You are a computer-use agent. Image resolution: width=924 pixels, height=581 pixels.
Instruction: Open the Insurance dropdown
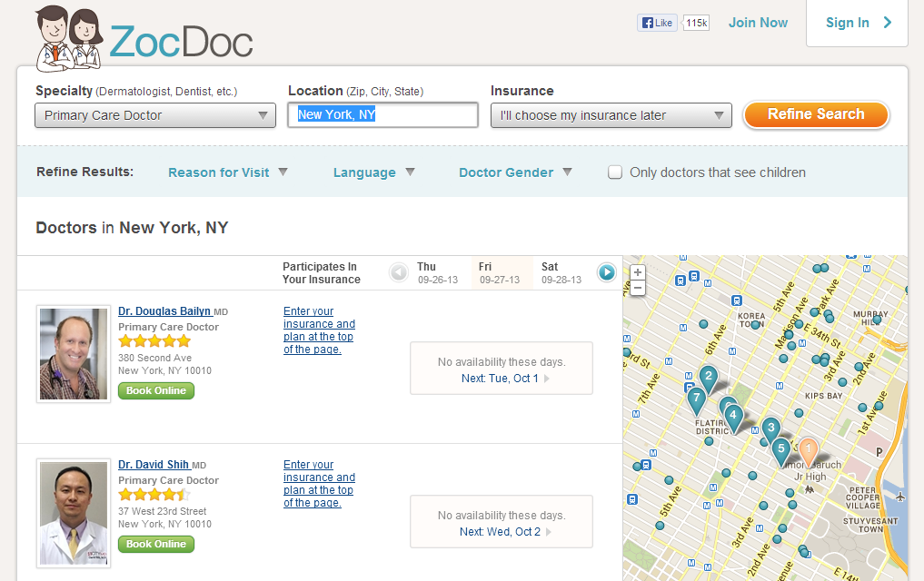tap(611, 115)
